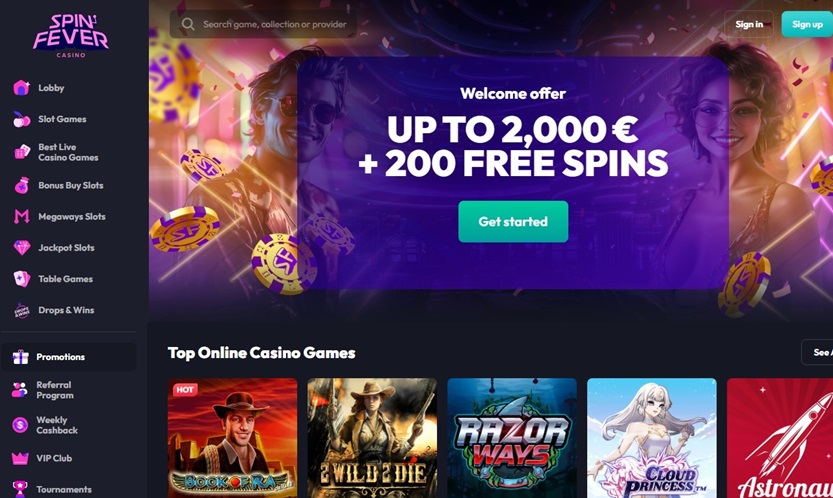The height and width of the screenshot is (498, 833).
Task: Open Best Live Casino Games menu entry
Action: pos(69,152)
